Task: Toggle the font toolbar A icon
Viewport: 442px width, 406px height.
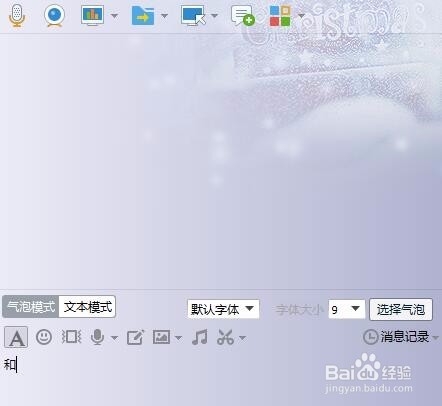Action: [16, 337]
